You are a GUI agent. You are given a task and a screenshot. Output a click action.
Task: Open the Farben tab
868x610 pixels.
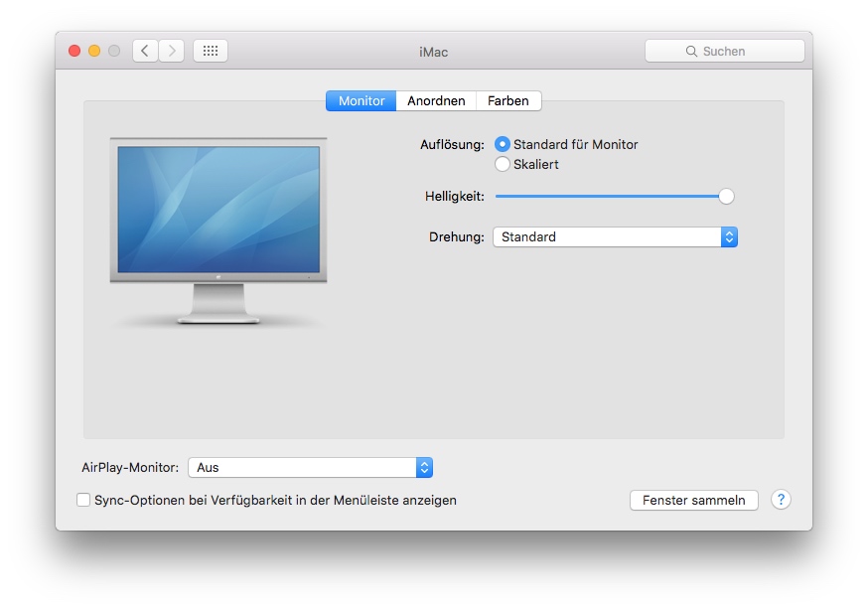[x=508, y=100]
